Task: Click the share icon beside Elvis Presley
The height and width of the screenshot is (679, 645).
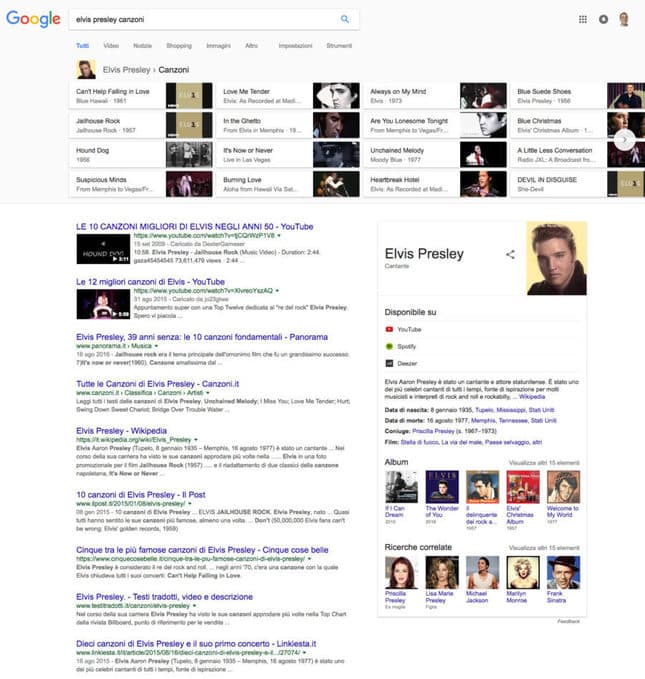Action: [x=510, y=255]
